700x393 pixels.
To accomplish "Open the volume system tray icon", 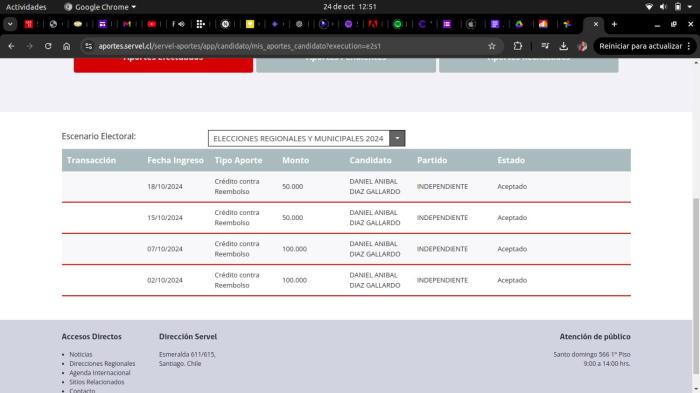I will (663, 7).
